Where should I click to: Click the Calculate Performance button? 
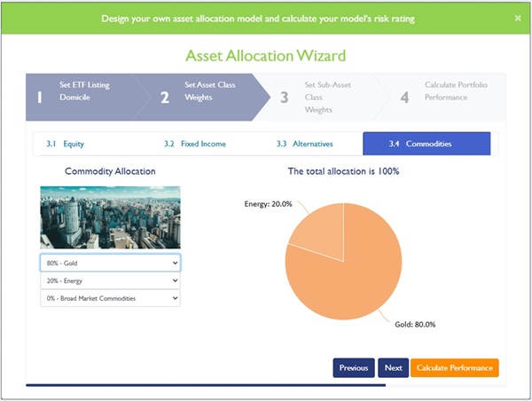[454, 368]
